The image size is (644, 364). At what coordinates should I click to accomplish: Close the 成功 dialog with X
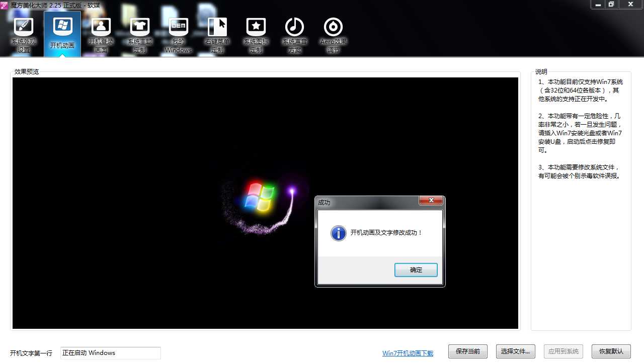[431, 201]
